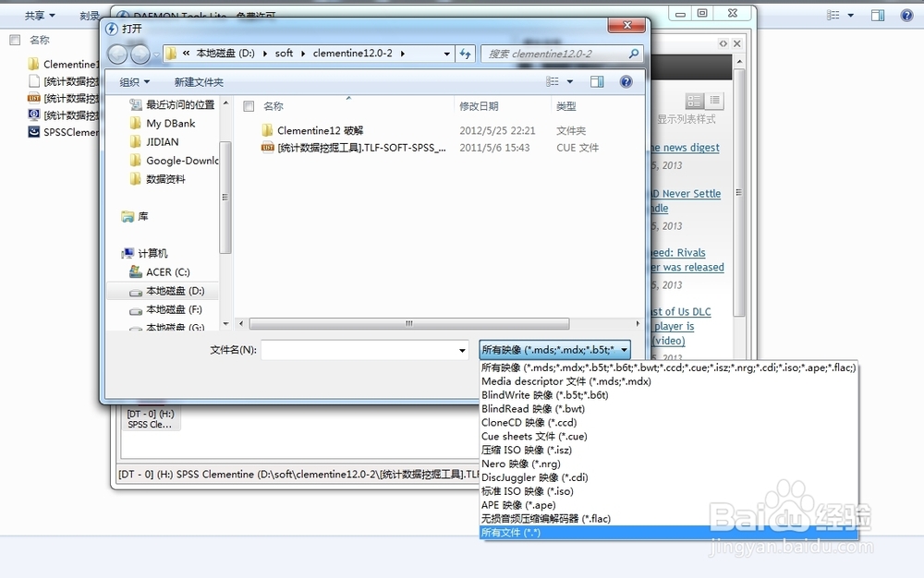Open the file type filter combo box

click(554, 350)
